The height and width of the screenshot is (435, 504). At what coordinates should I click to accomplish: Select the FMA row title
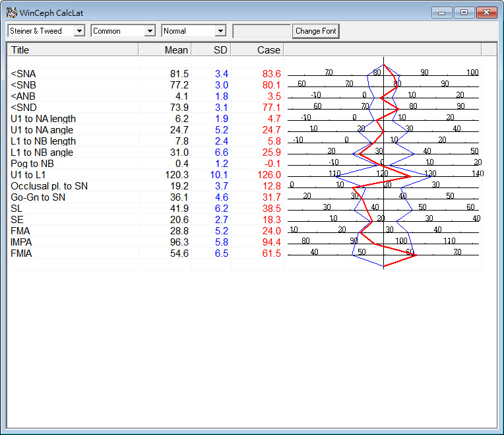click(20, 231)
